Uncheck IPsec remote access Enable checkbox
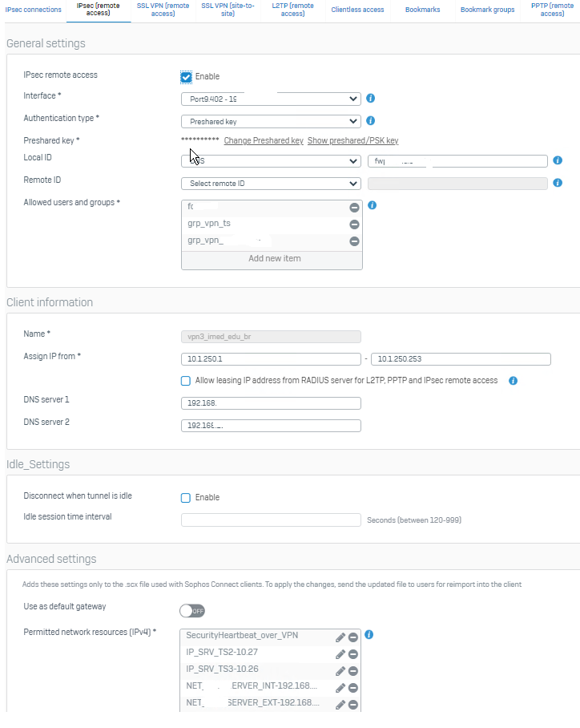Screen dimensions: 580x728 186,77
